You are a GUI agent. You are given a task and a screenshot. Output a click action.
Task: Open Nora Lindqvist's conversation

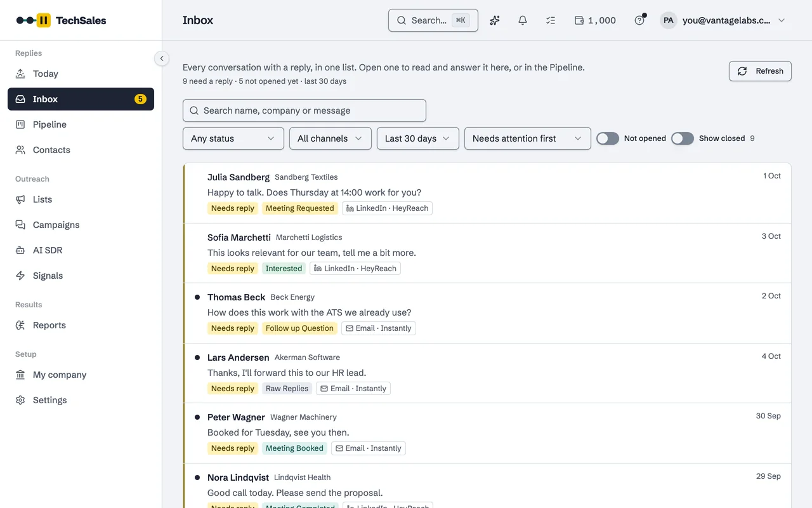(x=487, y=486)
